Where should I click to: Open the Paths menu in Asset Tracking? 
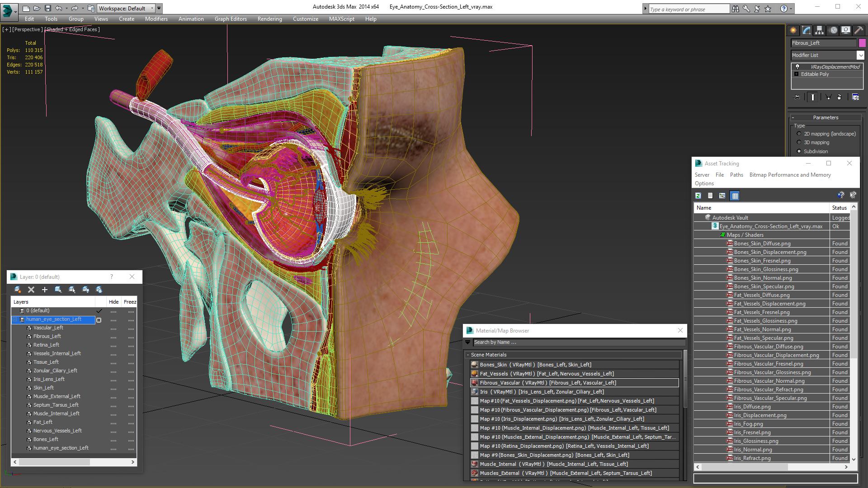[736, 175]
